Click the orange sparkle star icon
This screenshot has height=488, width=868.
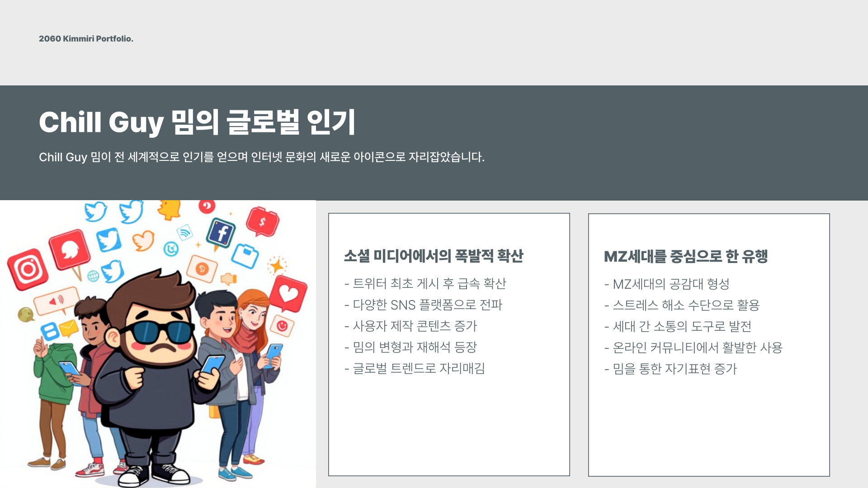tap(277, 266)
